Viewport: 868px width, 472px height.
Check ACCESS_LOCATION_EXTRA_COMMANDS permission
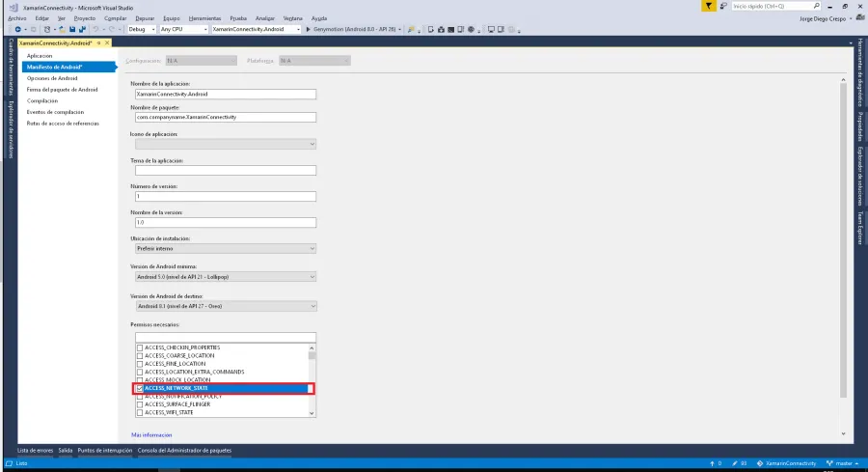click(x=140, y=373)
